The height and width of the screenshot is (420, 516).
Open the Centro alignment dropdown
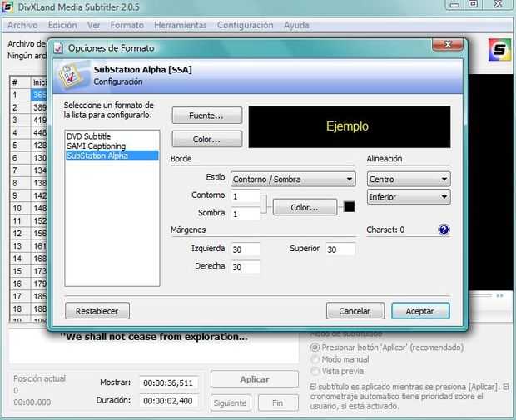409,180
